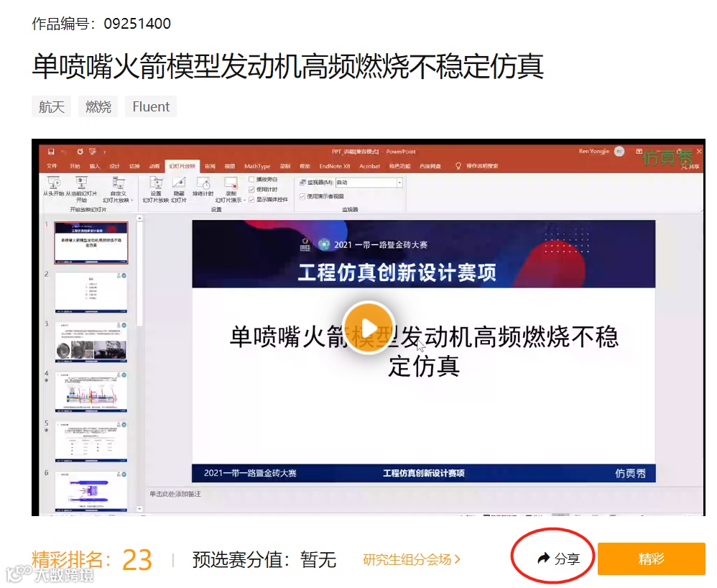Open the 文件 menu in PowerPoint
This screenshot has width=717, height=588.
[52, 166]
